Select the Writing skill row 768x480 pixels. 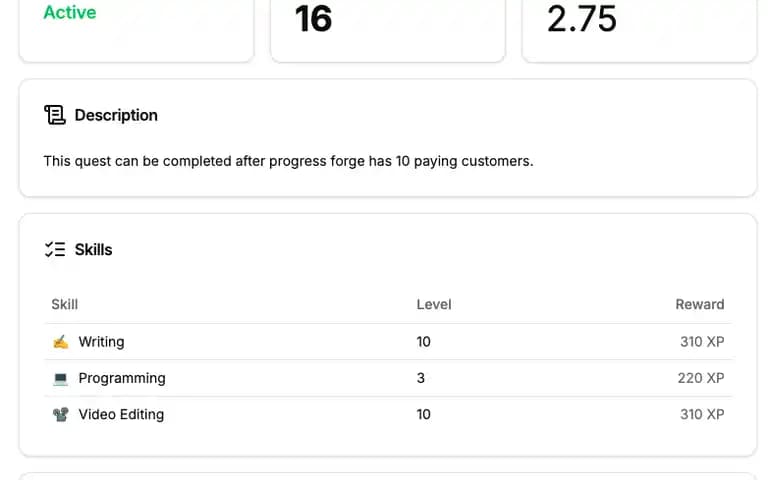pos(388,341)
